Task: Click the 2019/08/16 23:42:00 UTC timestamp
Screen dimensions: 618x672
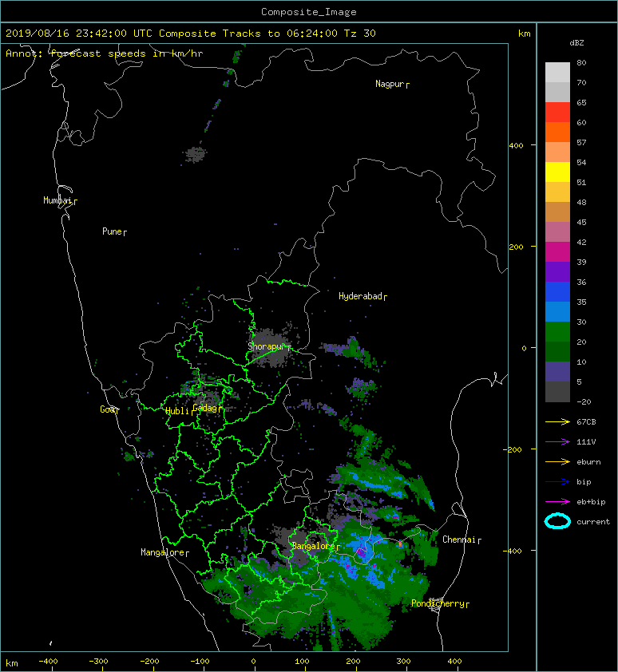Action: [79, 33]
